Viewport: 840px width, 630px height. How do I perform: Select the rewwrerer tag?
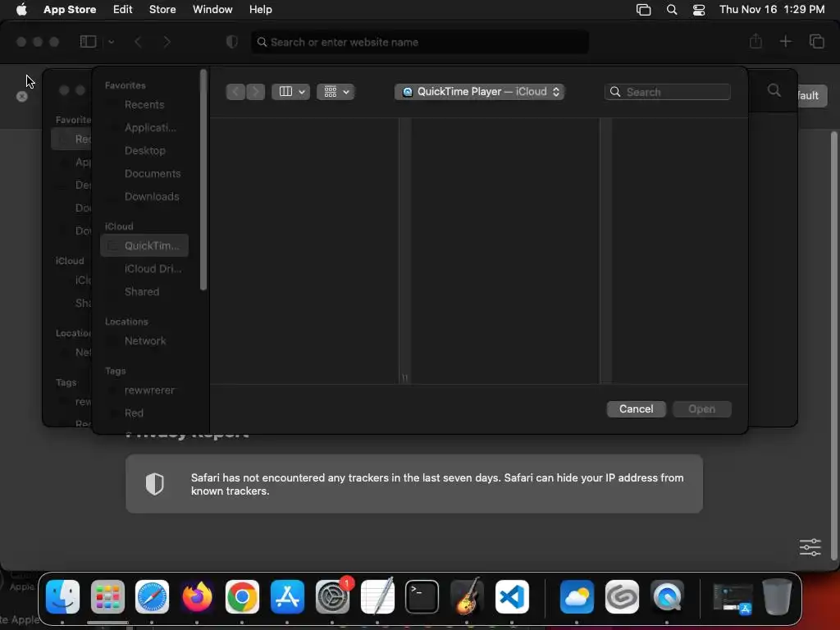click(144, 390)
